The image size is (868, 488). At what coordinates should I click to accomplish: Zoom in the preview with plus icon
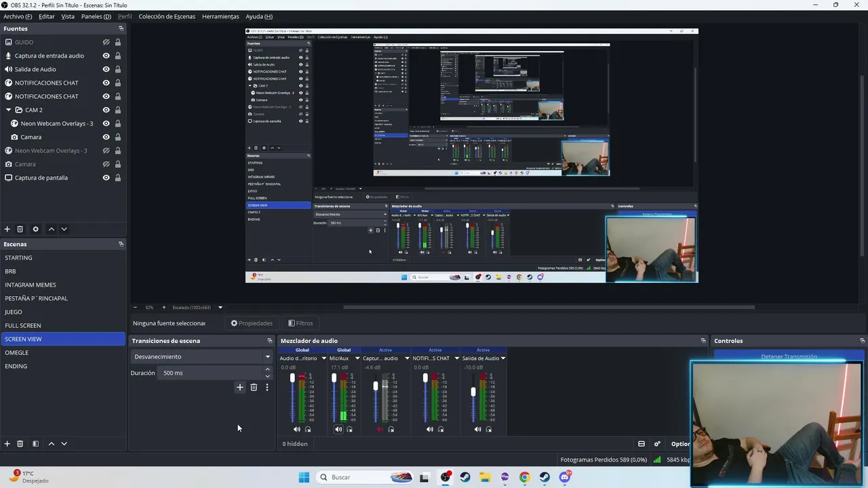[163, 307]
